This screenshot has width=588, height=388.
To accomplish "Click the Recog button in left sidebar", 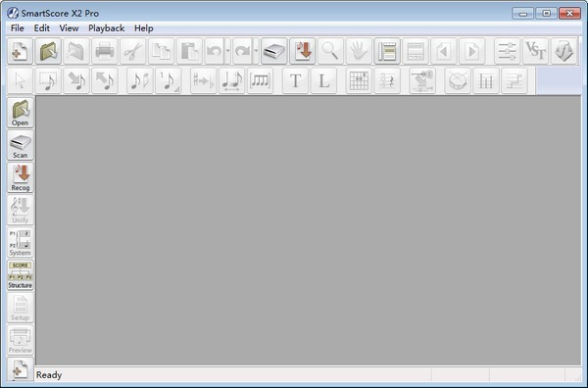I will pos(21,177).
